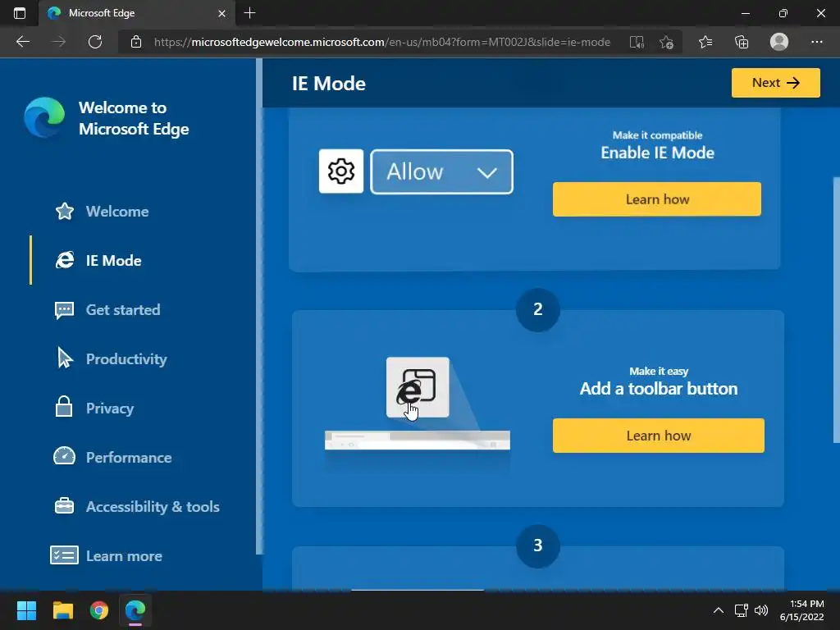
Task: Refresh the current page
Action: point(95,42)
